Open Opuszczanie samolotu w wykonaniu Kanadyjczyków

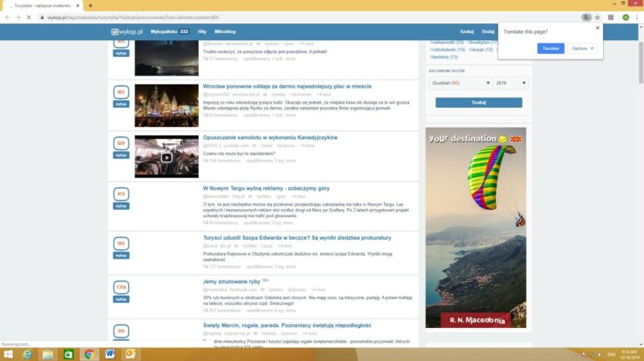[x=270, y=137]
